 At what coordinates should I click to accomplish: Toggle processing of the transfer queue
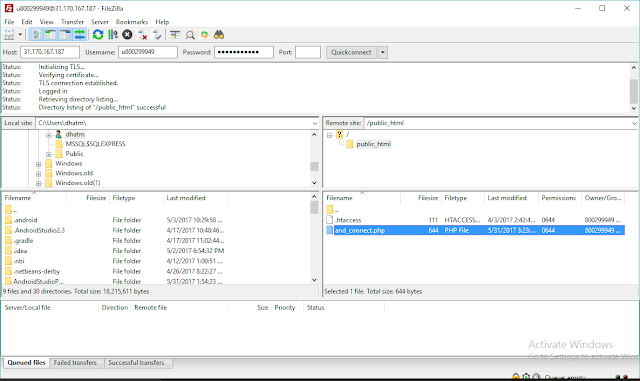coord(113,35)
